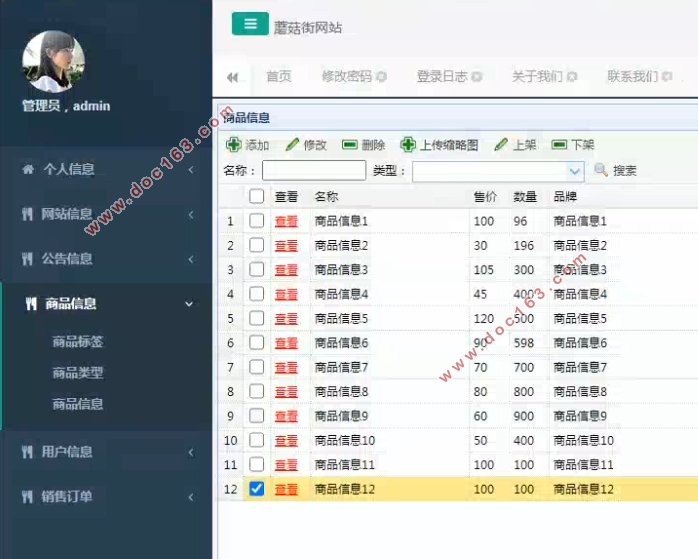
Task: Click the green hamburger menu button
Action: click(x=250, y=24)
